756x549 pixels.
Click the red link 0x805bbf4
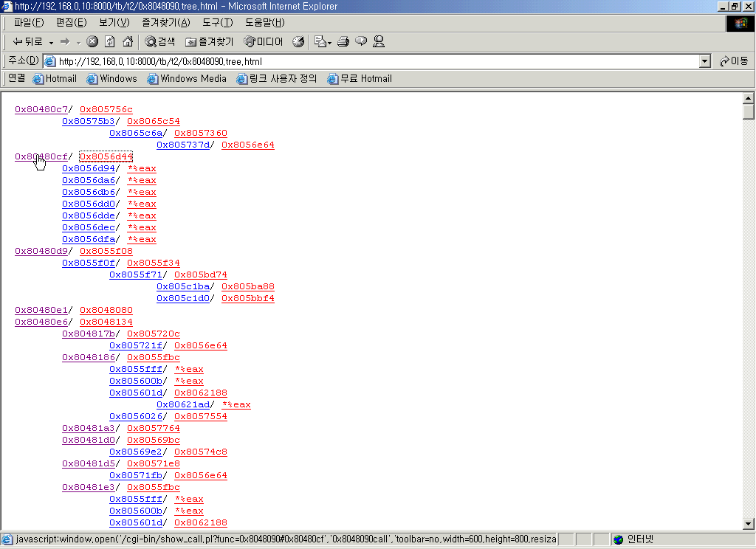(x=248, y=298)
